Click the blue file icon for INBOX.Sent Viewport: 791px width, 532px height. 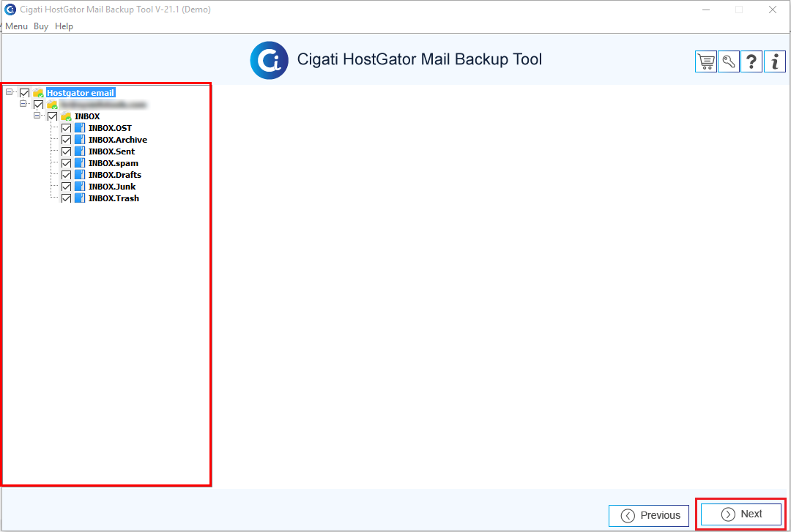point(80,151)
